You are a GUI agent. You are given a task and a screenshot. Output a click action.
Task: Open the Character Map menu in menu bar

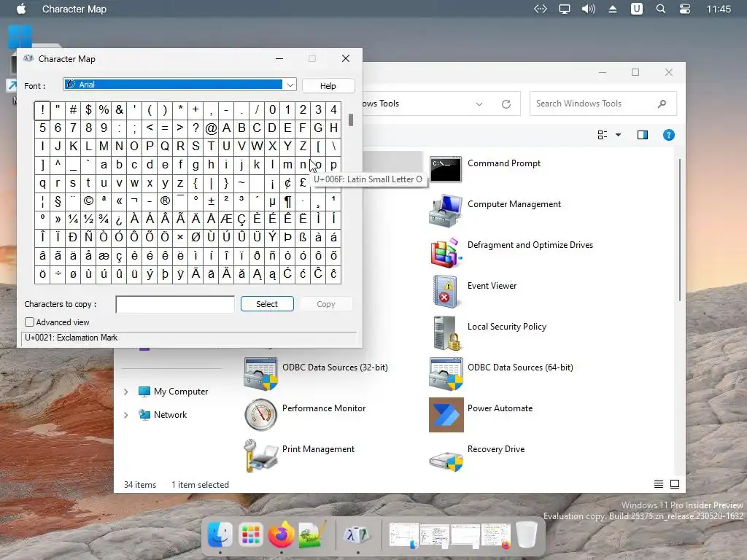(x=74, y=9)
